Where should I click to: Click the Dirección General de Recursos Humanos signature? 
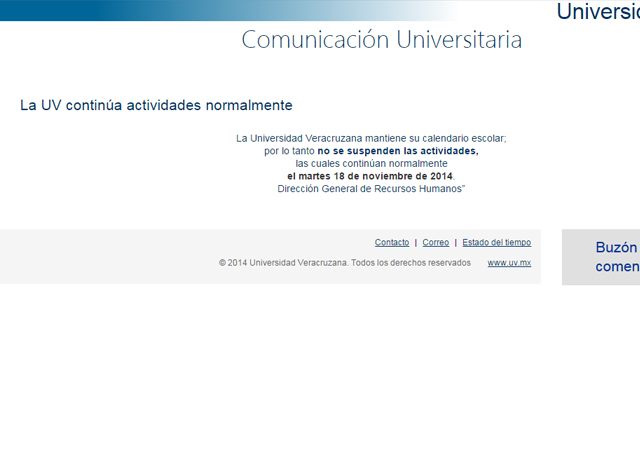coord(371,189)
